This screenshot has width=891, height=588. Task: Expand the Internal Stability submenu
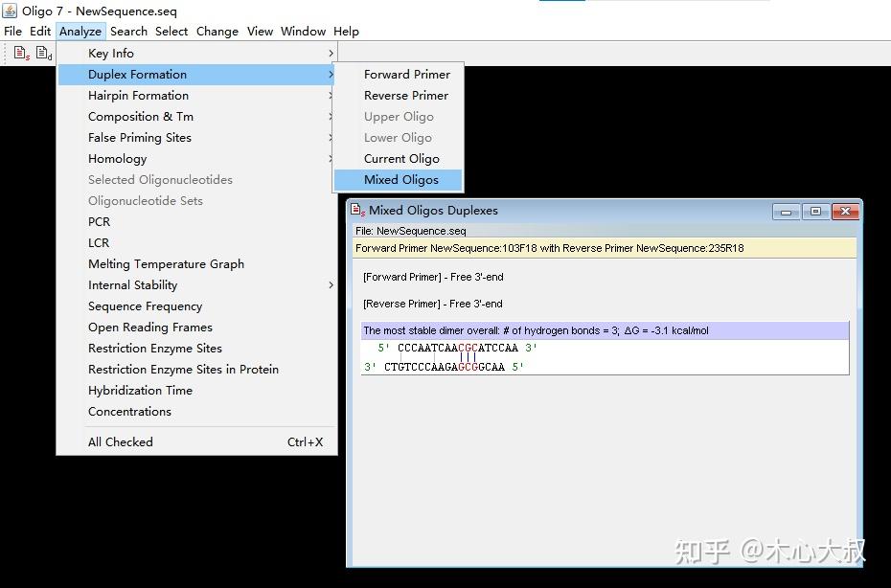click(196, 284)
